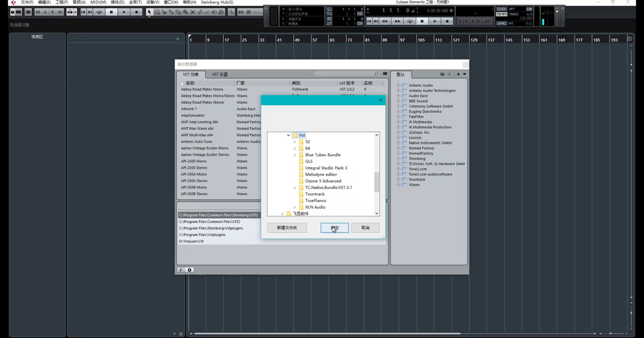
Task: Select the eraser tool
Action: click(x=178, y=12)
